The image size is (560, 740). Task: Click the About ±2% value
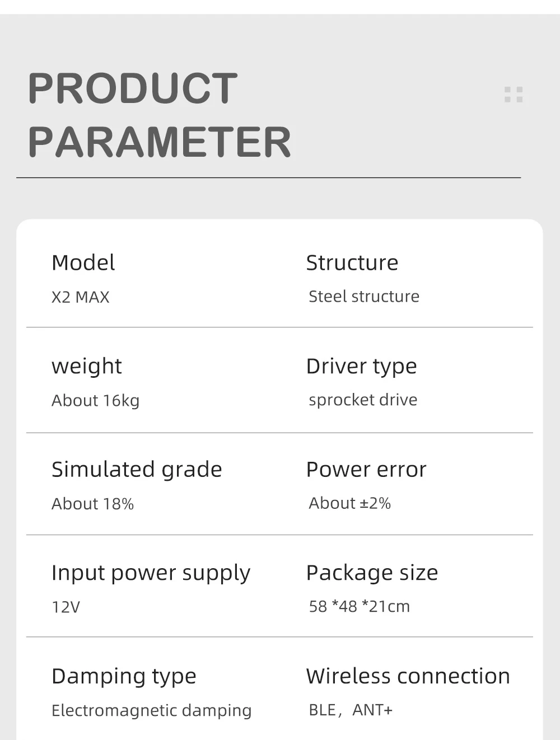[350, 503]
